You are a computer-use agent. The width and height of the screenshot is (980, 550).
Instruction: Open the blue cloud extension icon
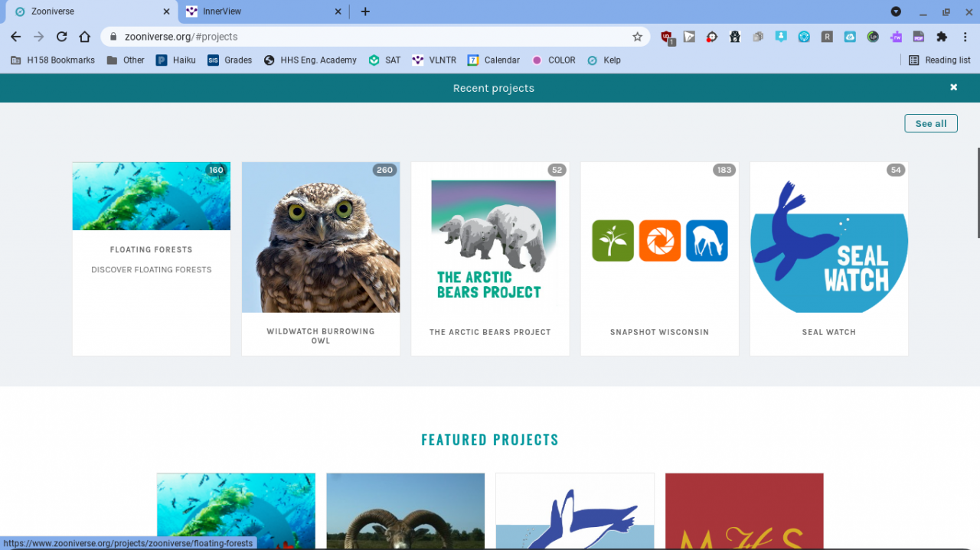(x=850, y=37)
